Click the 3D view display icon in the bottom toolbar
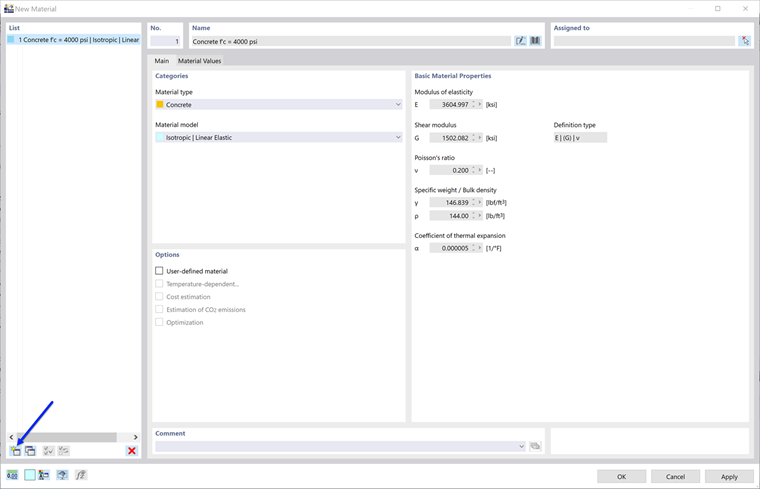Screen dimensions: 760x489 [x=62, y=475]
